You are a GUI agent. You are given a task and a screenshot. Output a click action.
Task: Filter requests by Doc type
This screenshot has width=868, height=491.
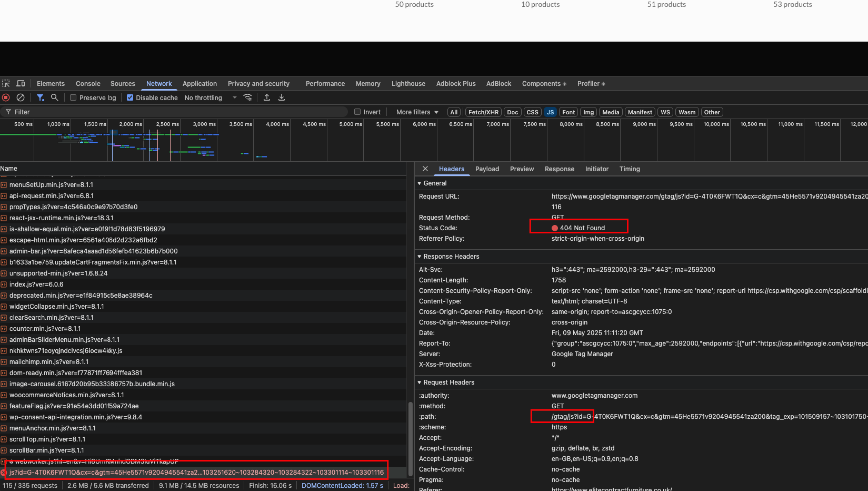tap(513, 112)
